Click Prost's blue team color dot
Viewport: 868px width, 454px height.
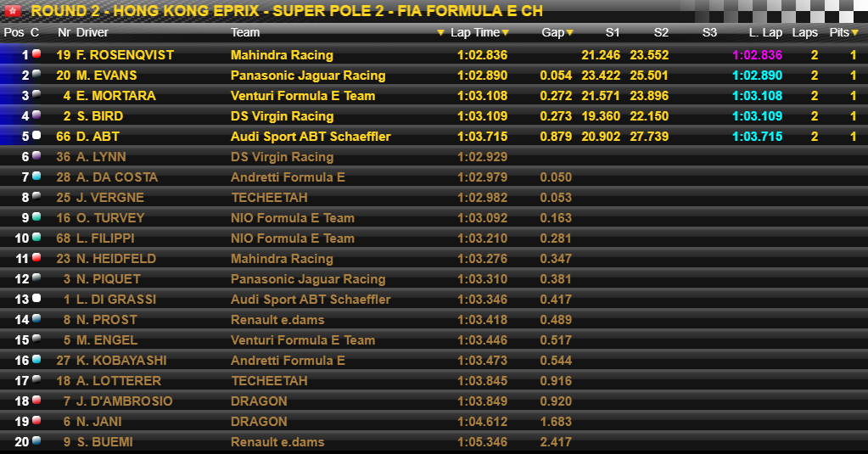point(36,318)
